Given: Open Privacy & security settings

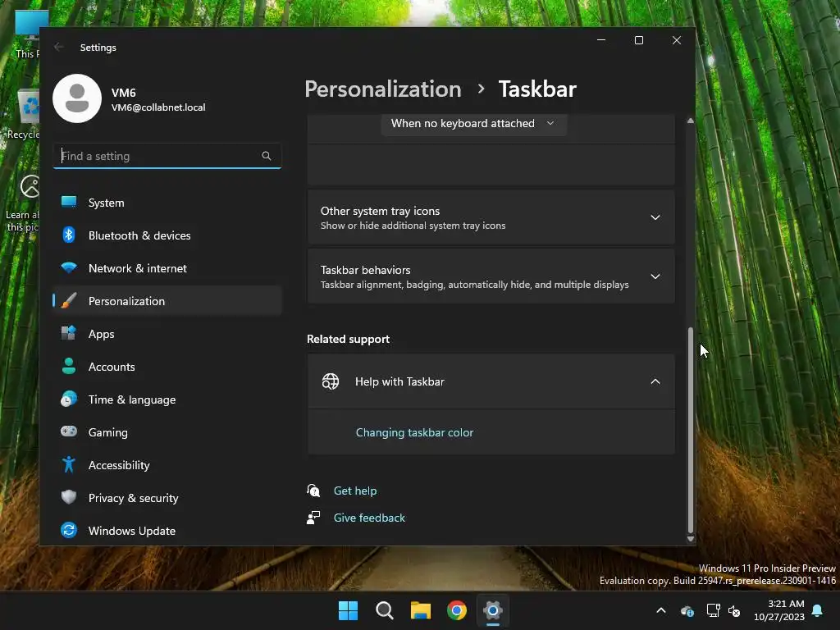Looking at the screenshot, I should (x=167, y=498).
